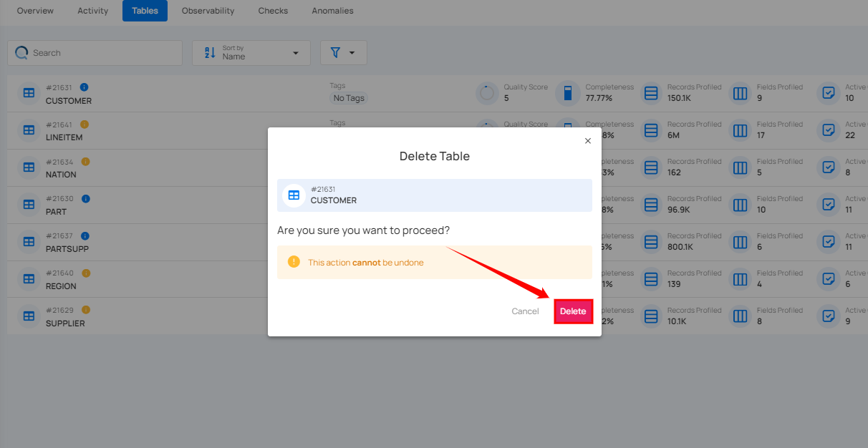Go to the Observability tab
This screenshot has height=448, width=868.
pyautogui.click(x=208, y=11)
